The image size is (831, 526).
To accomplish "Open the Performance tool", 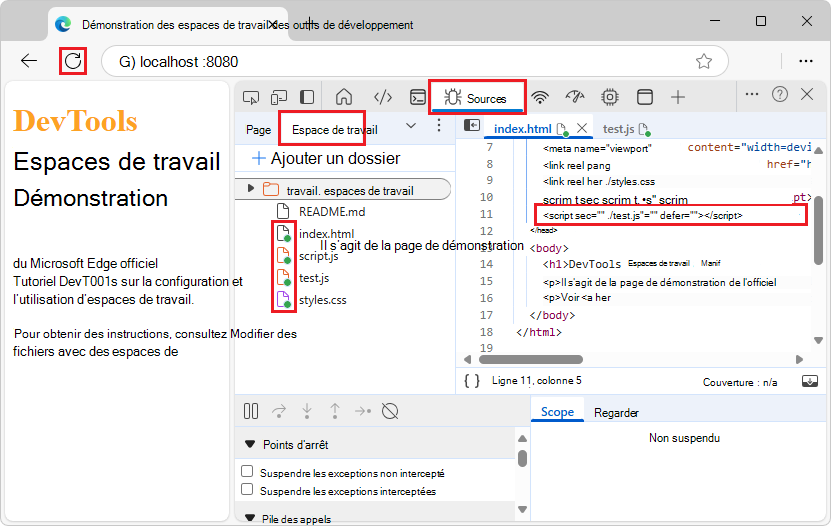I will (x=575, y=97).
